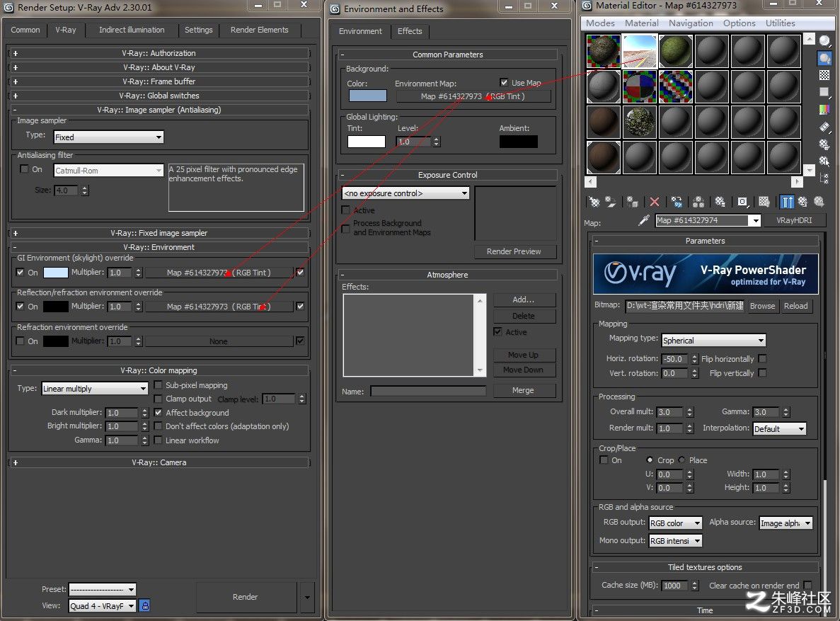The height and width of the screenshot is (621, 840).
Task: Click Make Unique icon in Material Editor
Action: 698,203
